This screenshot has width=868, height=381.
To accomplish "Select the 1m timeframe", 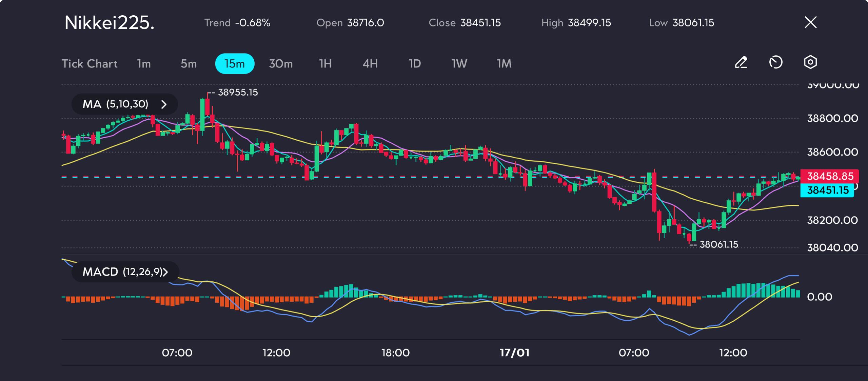I will tap(144, 64).
